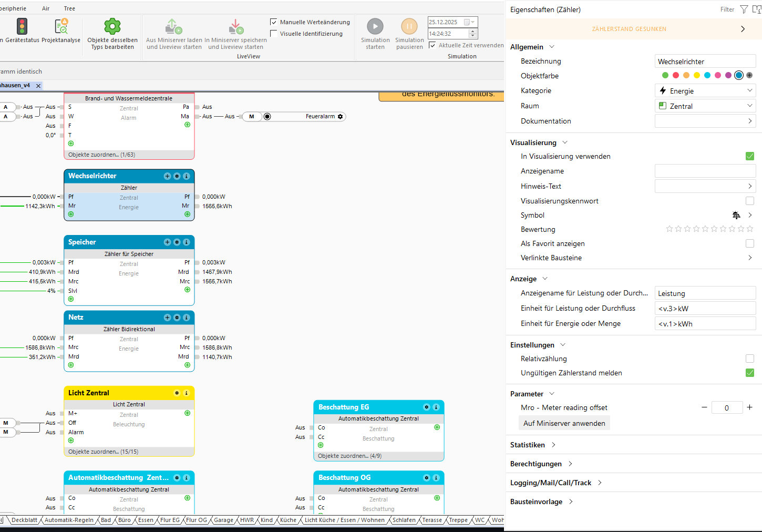Image resolution: width=762 pixels, height=532 pixels.
Task: Show info for the Beschattung EG block
Action: [436, 407]
